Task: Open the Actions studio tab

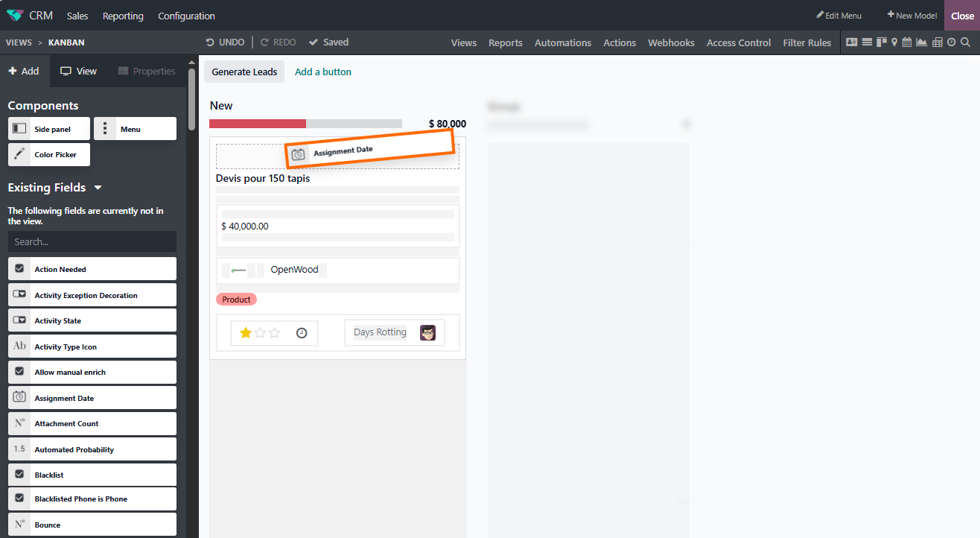Action: point(620,42)
